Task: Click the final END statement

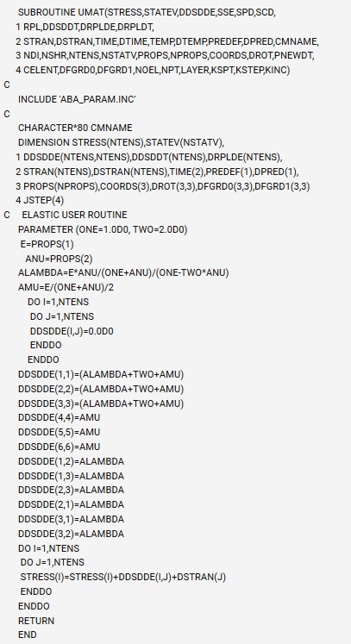Action: [27, 635]
